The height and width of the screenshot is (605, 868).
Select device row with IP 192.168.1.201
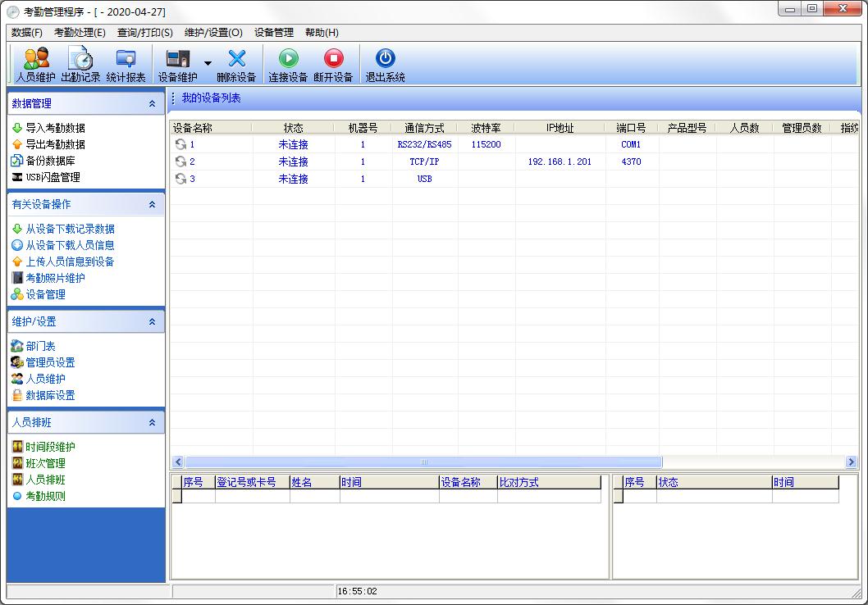(x=560, y=161)
